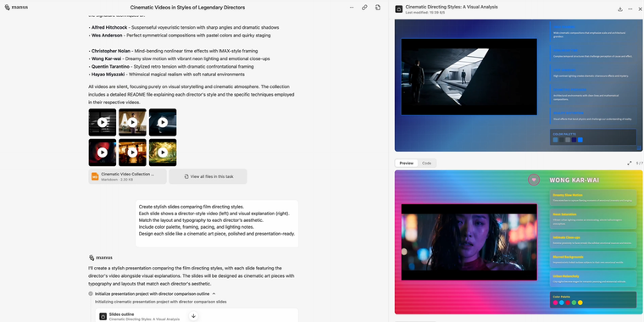
Task: Pick the green swatch in Wong Kar-wai palette
Action: point(574,303)
